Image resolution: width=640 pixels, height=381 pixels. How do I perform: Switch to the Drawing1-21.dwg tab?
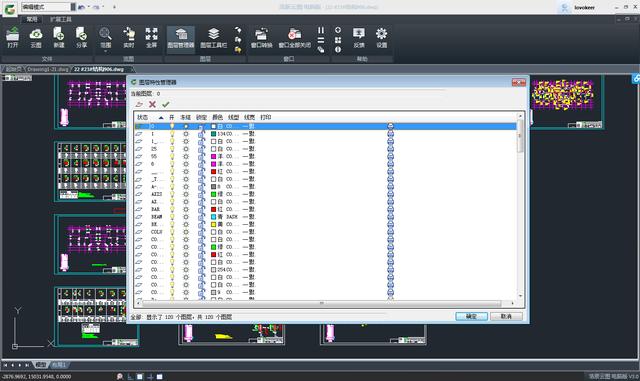pyautogui.click(x=48, y=69)
